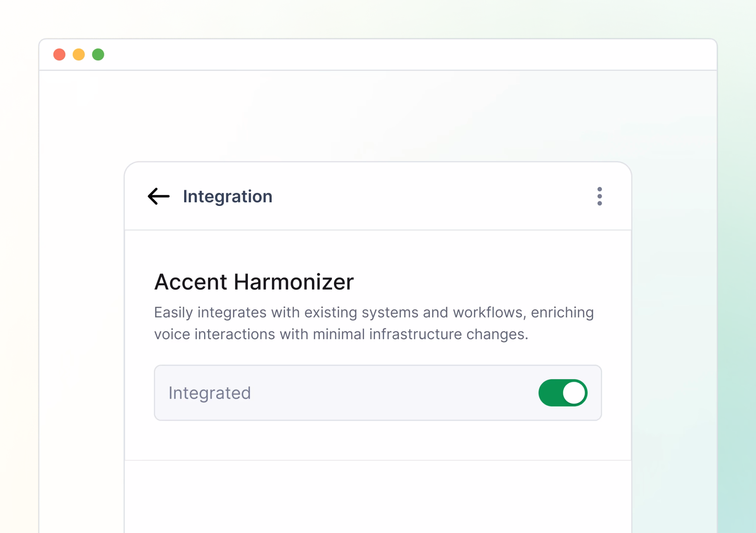The width and height of the screenshot is (756, 533).
Task: Minimize the window using the yellow button
Action: 79,55
